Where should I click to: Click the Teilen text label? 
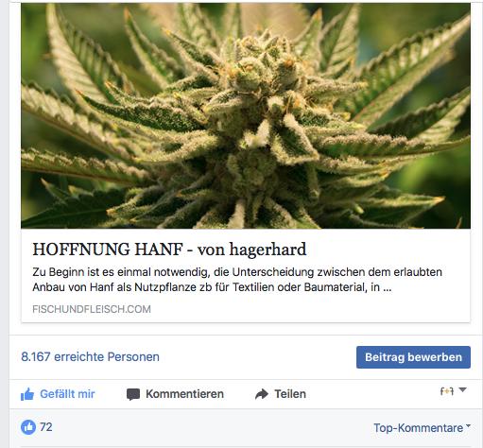[x=290, y=394]
